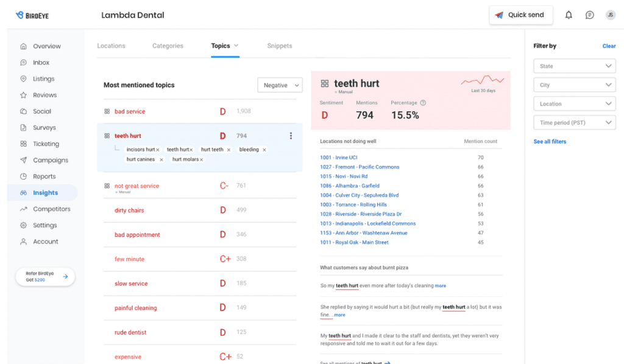Image resolution: width=624 pixels, height=364 pixels.
Task: Remove the hurt canines tag
Action: pos(161,159)
